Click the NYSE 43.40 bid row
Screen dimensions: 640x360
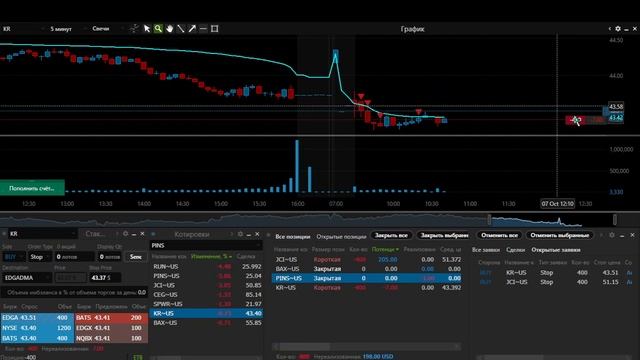coord(37,328)
